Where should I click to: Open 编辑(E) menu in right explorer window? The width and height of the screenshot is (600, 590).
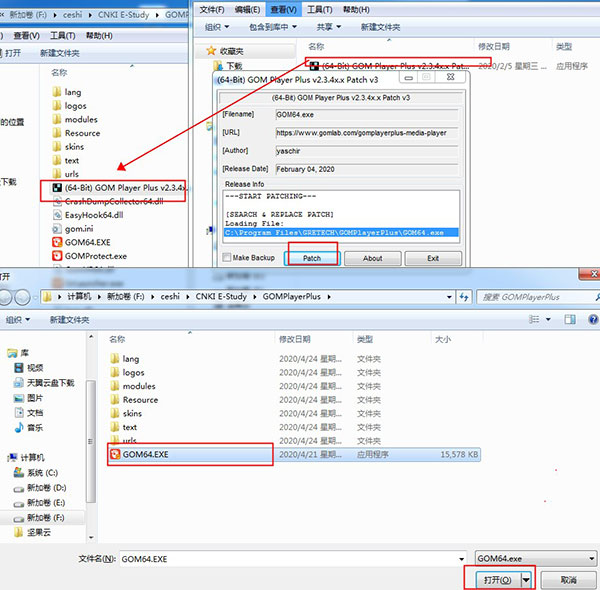click(x=247, y=10)
